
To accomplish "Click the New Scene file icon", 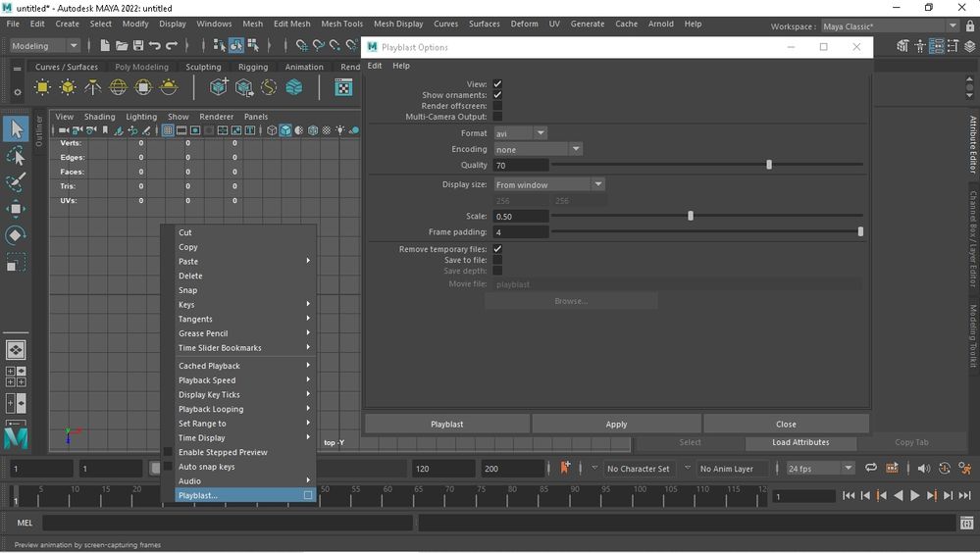I will pos(105,46).
